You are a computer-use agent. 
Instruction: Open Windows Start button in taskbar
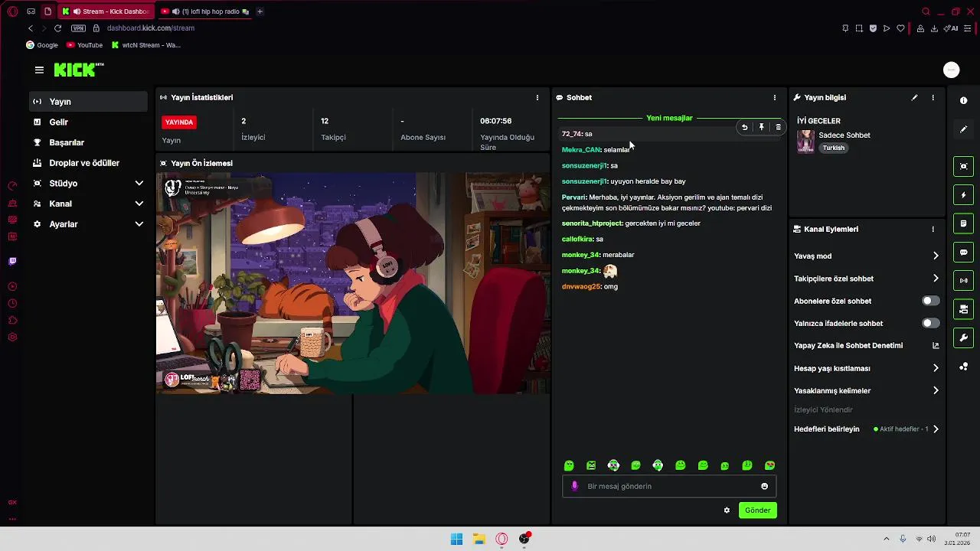(456, 539)
